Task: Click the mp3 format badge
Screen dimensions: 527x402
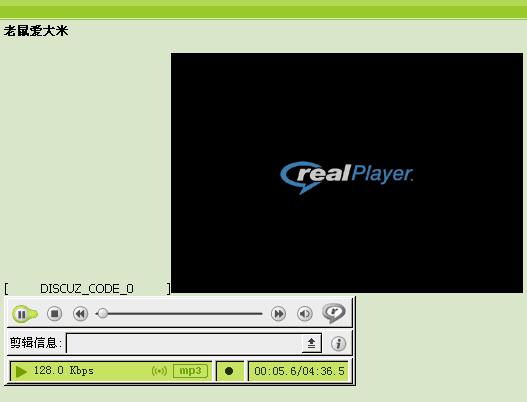Action: point(190,371)
